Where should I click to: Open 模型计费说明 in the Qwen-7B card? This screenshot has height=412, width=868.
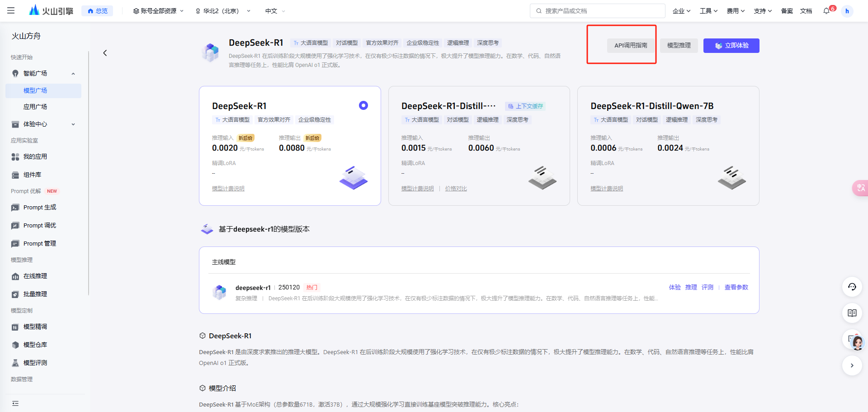pyautogui.click(x=607, y=189)
